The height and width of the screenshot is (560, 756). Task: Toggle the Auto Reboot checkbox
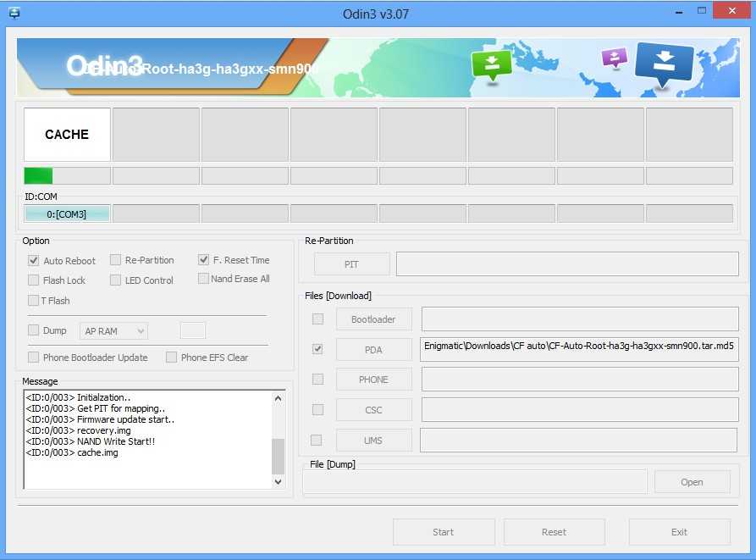point(34,261)
